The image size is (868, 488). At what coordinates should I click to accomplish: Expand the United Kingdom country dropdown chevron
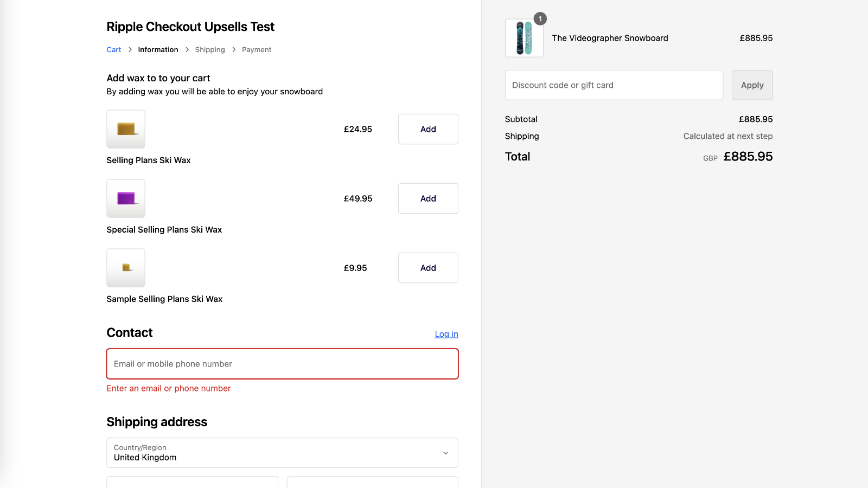pyautogui.click(x=445, y=453)
